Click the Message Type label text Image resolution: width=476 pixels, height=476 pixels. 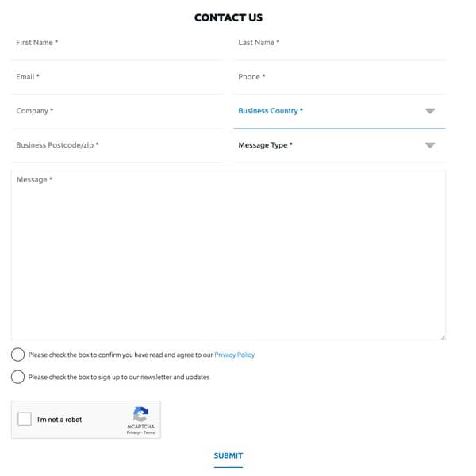click(x=265, y=145)
